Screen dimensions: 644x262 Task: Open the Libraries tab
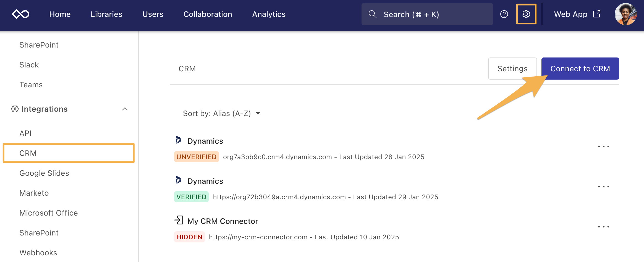[x=106, y=14]
